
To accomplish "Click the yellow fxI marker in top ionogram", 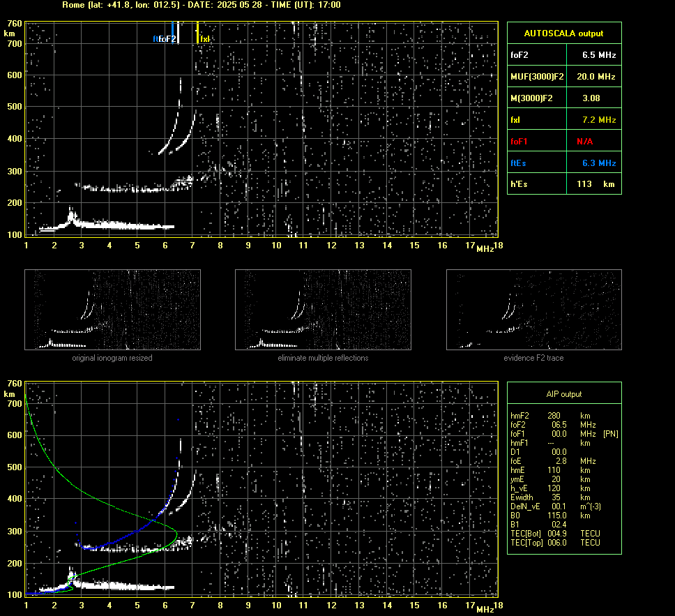I will point(197,33).
